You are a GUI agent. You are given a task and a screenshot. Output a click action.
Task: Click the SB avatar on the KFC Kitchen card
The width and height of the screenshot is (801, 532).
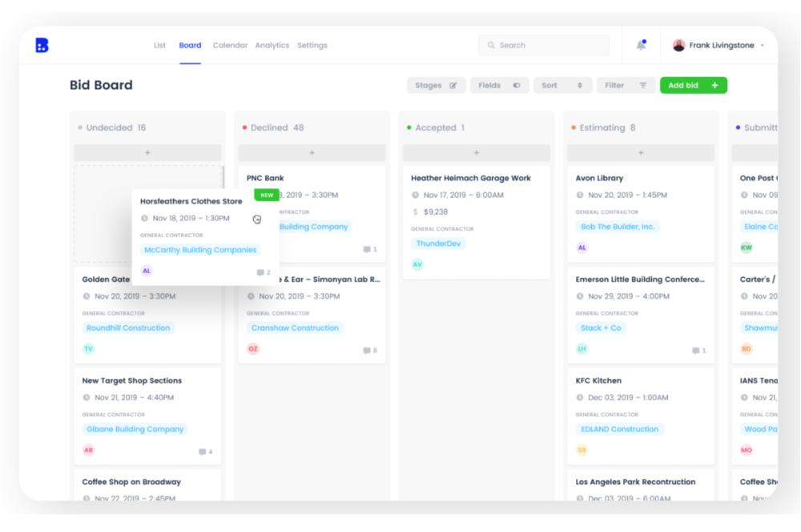point(582,450)
